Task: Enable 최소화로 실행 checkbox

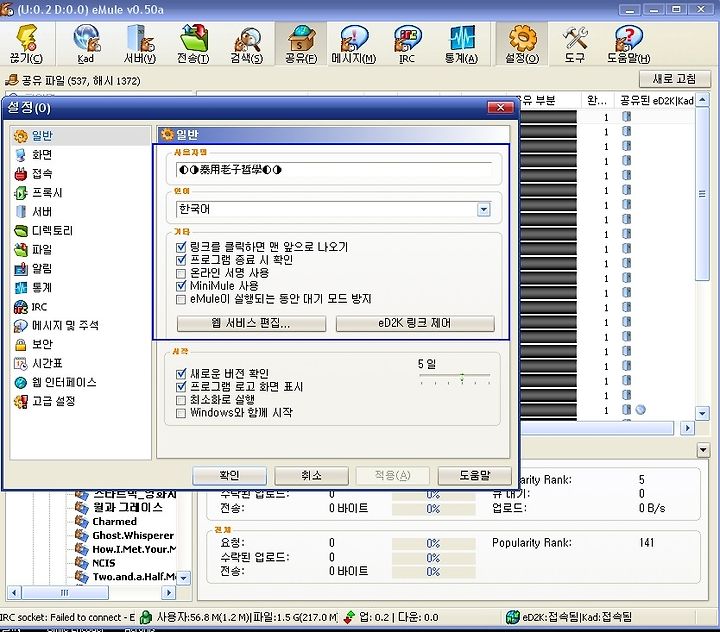Action: [x=181, y=400]
